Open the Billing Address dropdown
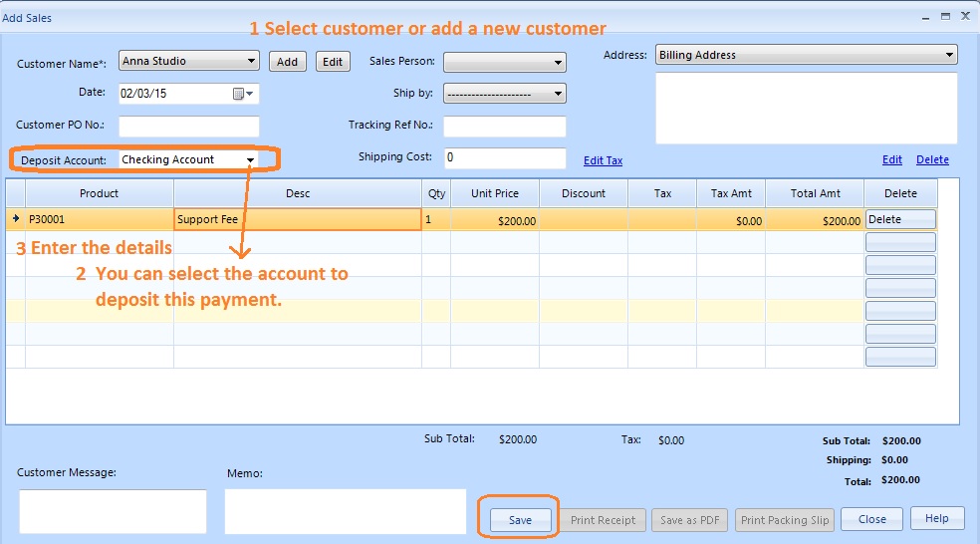The image size is (980, 544). (x=949, y=56)
